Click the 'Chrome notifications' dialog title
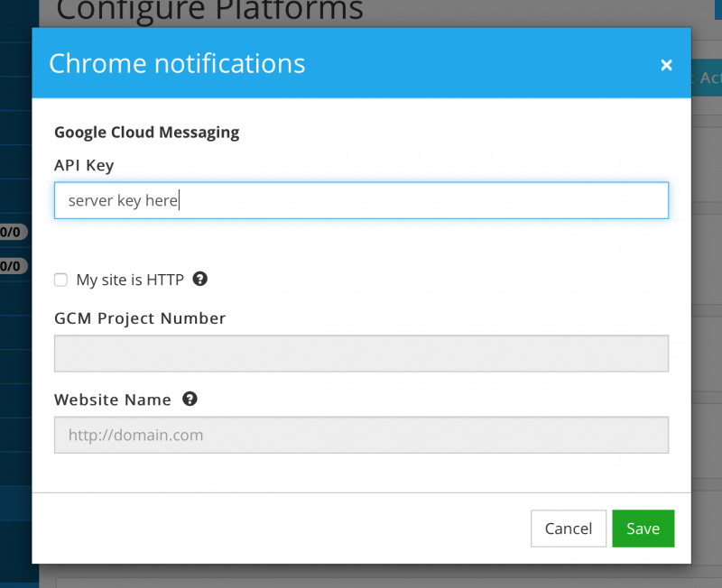 click(x=177, y=63)
